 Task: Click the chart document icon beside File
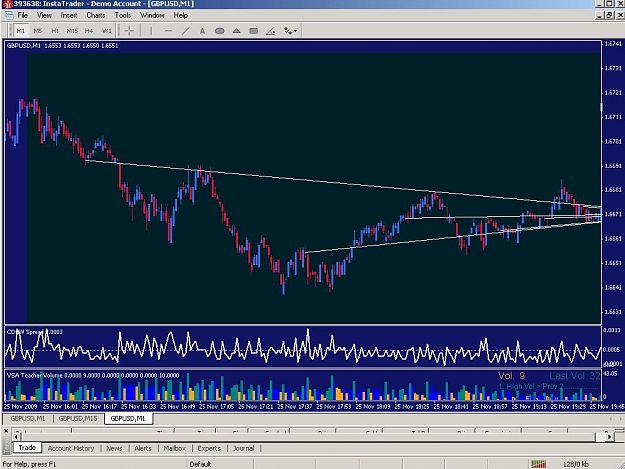[x=9, y=15]
